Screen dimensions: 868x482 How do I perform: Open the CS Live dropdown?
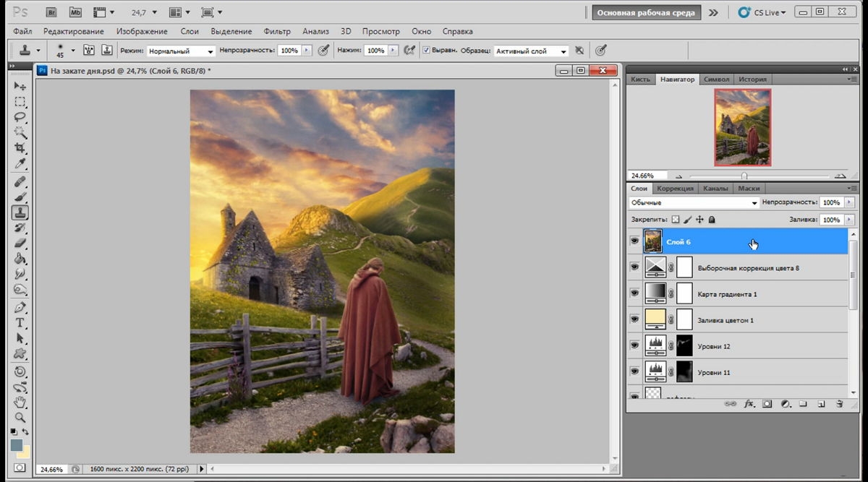[762, 12]
